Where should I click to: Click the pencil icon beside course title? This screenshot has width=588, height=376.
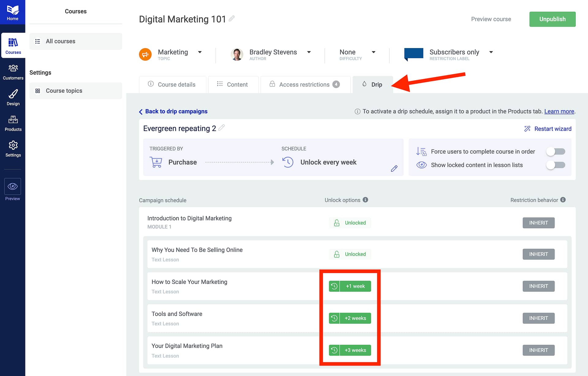pyautogui.click(x=232, y=19)
